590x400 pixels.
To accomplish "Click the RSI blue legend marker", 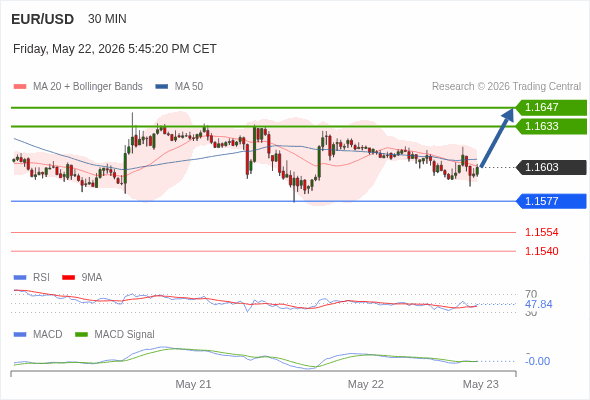I will click(20, 278).
